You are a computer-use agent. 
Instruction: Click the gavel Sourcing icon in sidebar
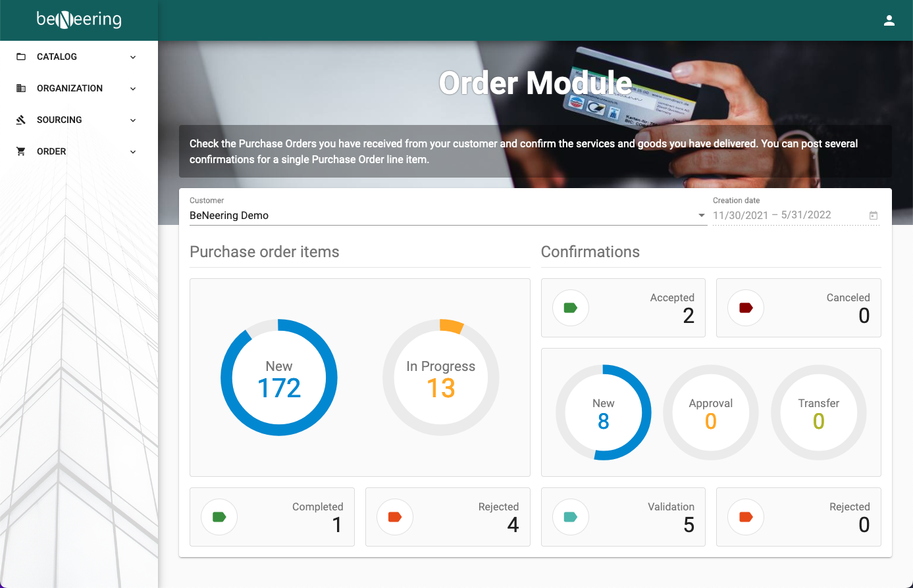(x=21, y=120)
